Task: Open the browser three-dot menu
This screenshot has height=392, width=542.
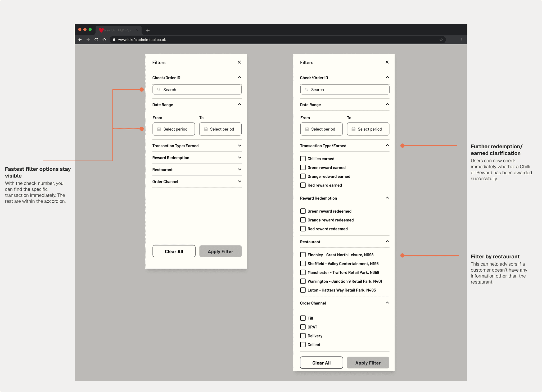Action: coord(461,40)
